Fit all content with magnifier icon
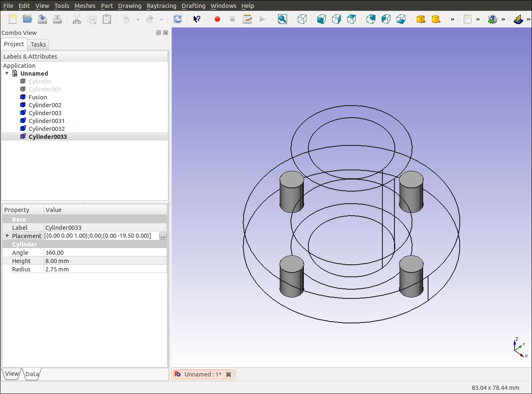Screen dimensions: 532x394 282,19
